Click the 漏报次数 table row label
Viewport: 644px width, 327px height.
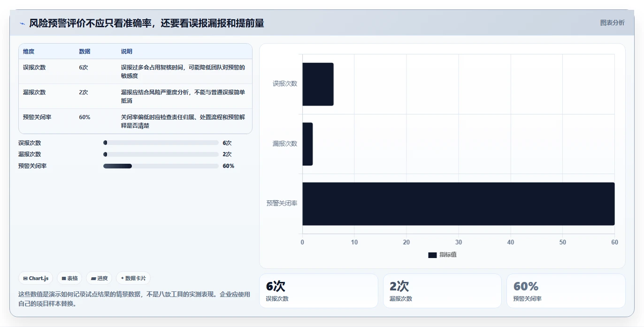click(x=34, y=92)
